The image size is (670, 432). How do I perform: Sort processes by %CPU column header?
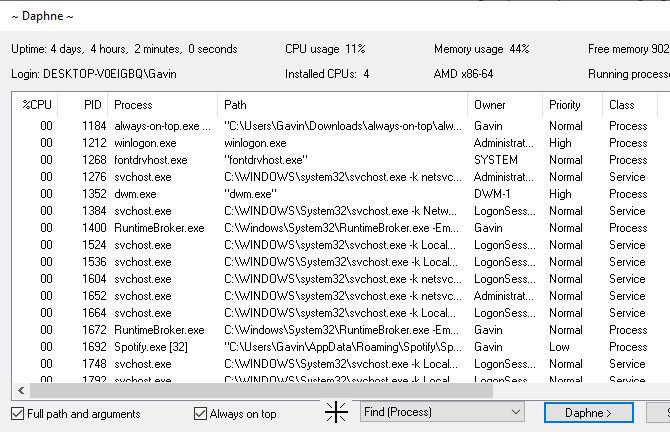point(39,105)
